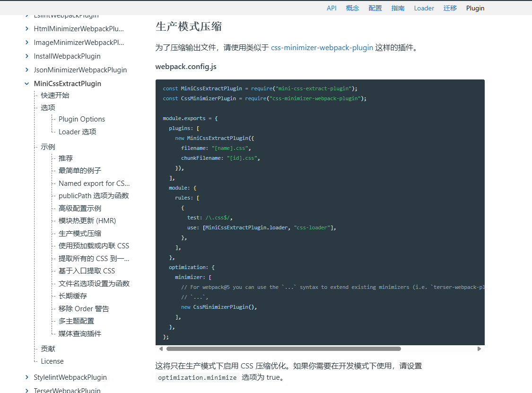532x393 pixels.
Task: Jump to 长期缓存
Action: pos(73,296)
